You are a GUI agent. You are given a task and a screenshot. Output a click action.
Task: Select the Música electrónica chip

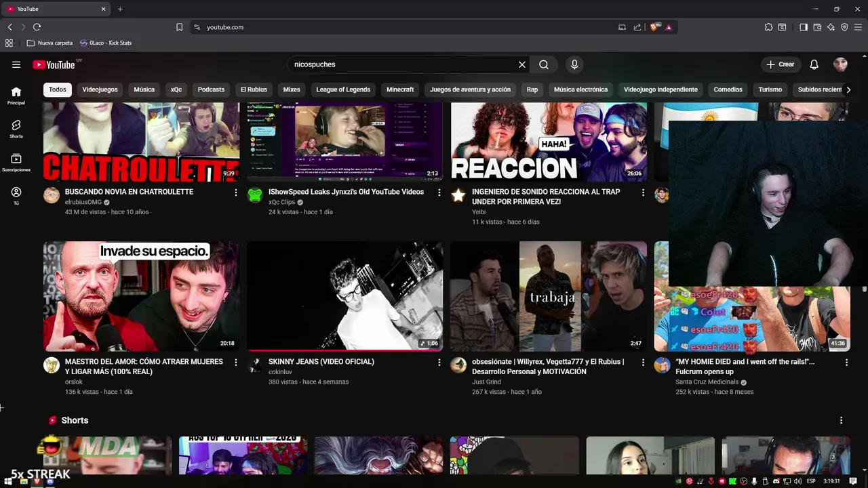580,89
